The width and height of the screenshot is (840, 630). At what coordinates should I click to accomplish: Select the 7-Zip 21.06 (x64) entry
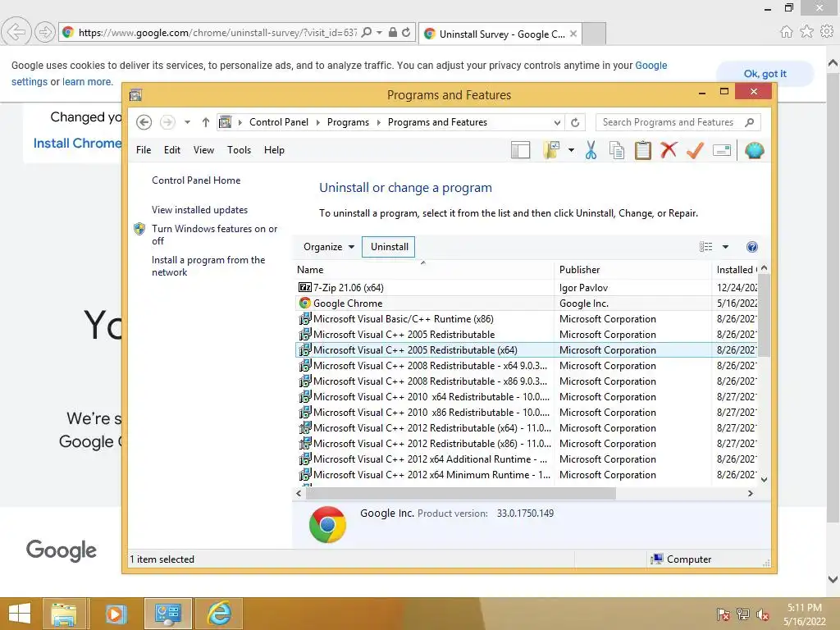pos(526,288)
